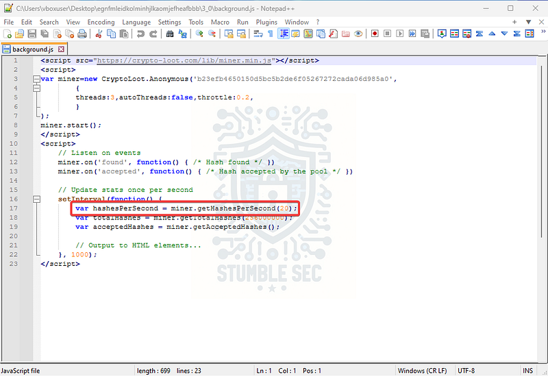Toggle show all characters pilcrow icon
Viewport: 548px width, 392px height.
coord(270,34)
